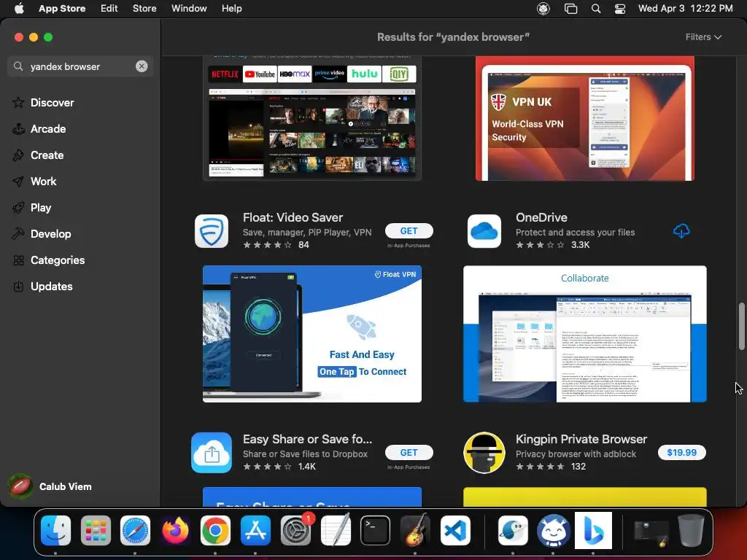Viewport: 747px width, 560px height.
Task: Open Float: Video Saver app icon
Action: click(212, 231)
